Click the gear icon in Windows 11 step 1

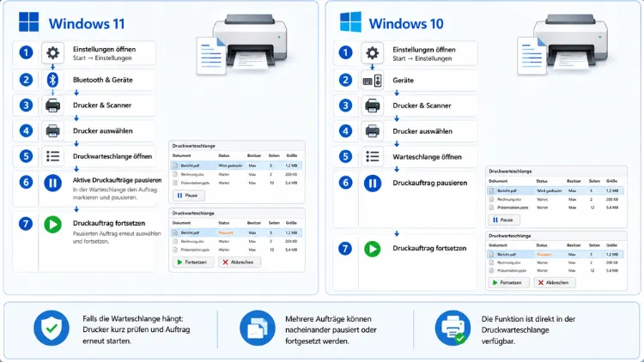(52, 53)
